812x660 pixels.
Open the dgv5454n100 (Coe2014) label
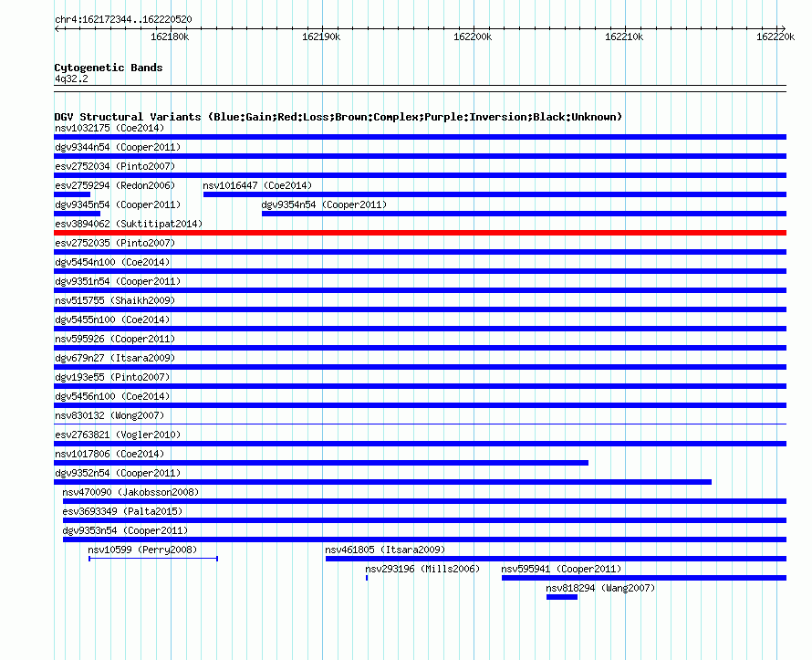pos(112,262)
